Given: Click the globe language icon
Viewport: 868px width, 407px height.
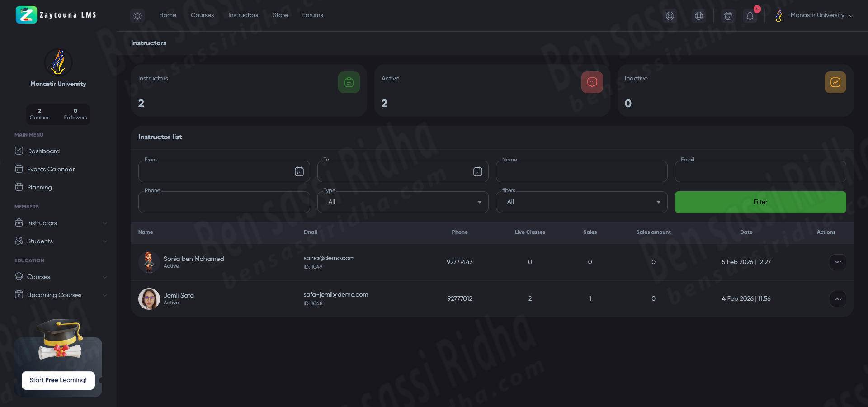Looking at the screenshot, I should (x=699, y=16).
